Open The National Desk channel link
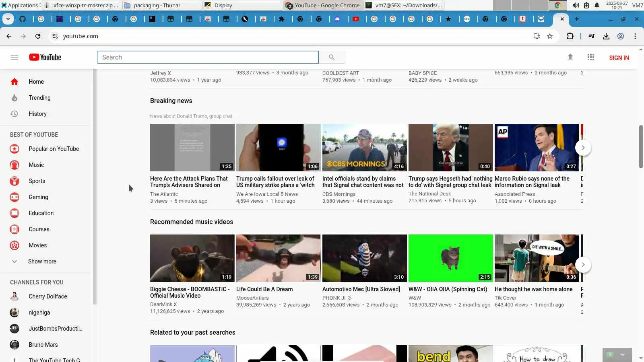The width and height of the screenshot is (644, 362). pos(430,194)
